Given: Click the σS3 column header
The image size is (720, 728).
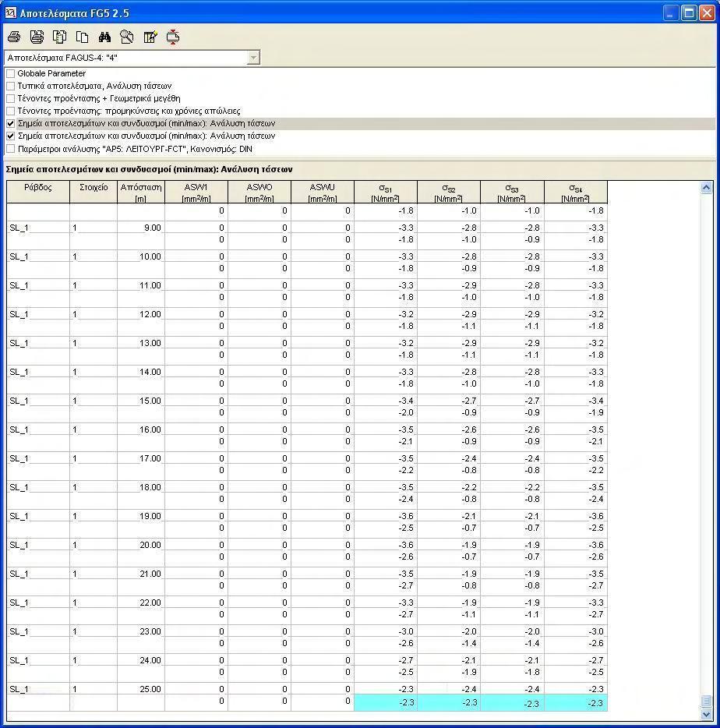Looking at the screenshot, I should (512, 193).
